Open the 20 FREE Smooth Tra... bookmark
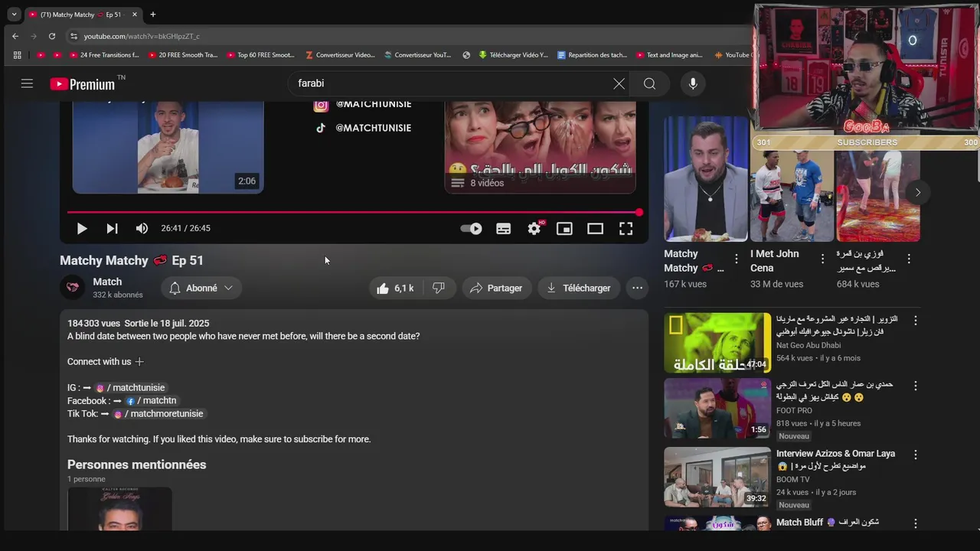980x551 pixels. [x=183, y=55]
